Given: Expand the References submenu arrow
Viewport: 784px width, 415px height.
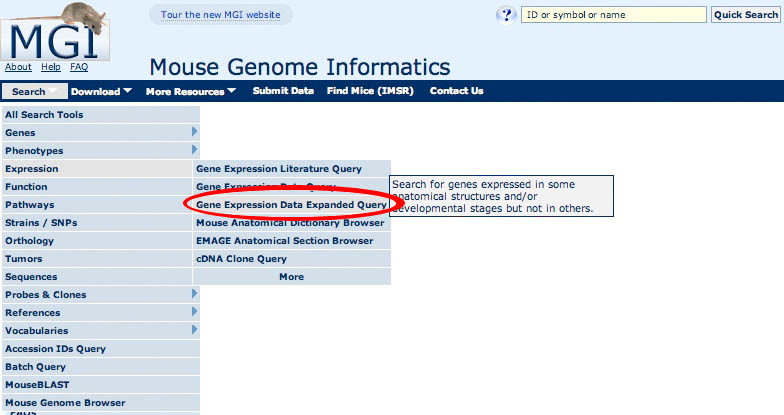Looking at the screenshot, I should 194,312.
